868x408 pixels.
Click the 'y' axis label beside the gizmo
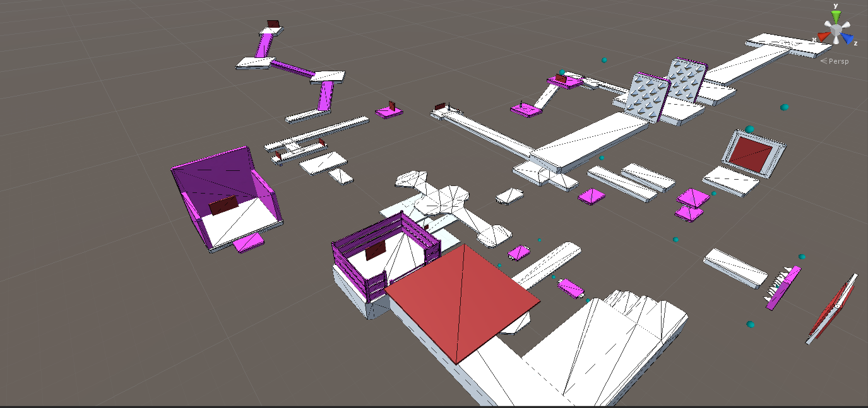(835, 6)
